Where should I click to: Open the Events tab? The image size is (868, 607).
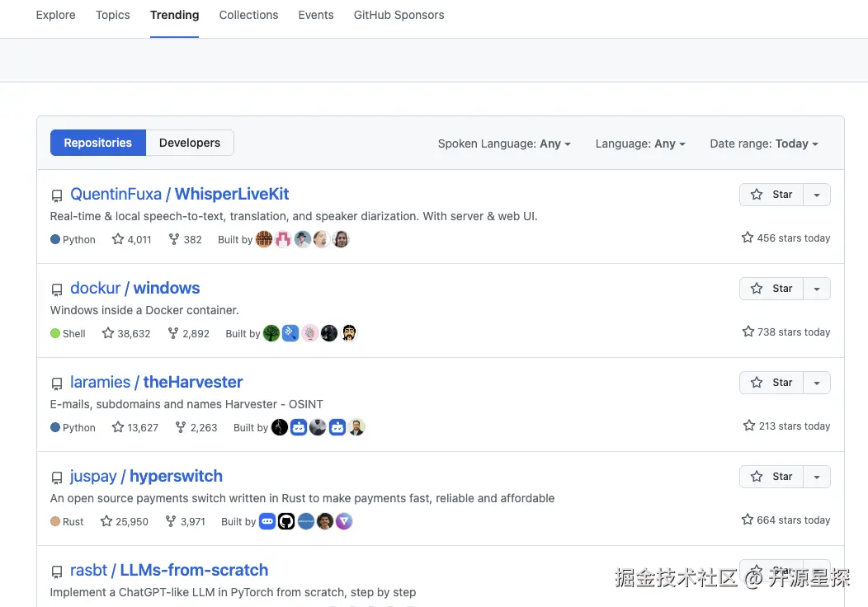click(x=315, y=15)
